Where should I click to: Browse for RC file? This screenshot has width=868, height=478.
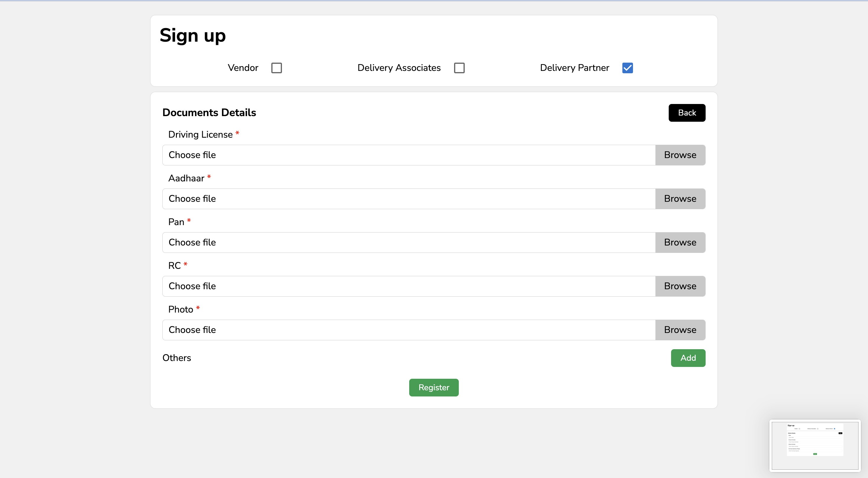(x=680, y=286)
